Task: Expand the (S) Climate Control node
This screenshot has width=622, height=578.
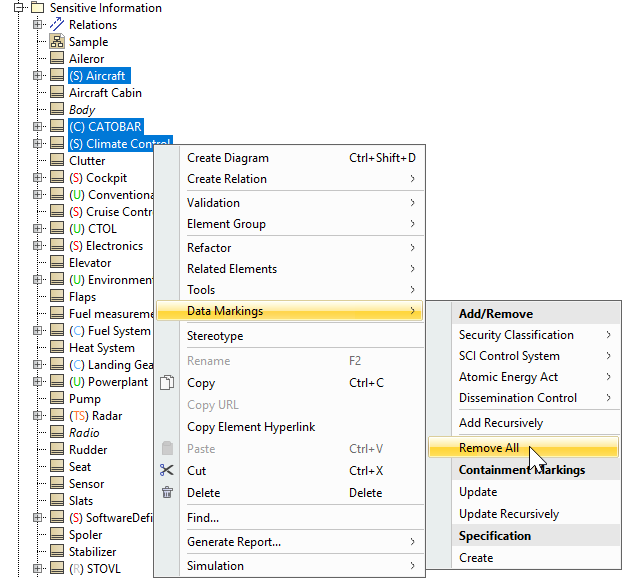Action: point(37,144)
